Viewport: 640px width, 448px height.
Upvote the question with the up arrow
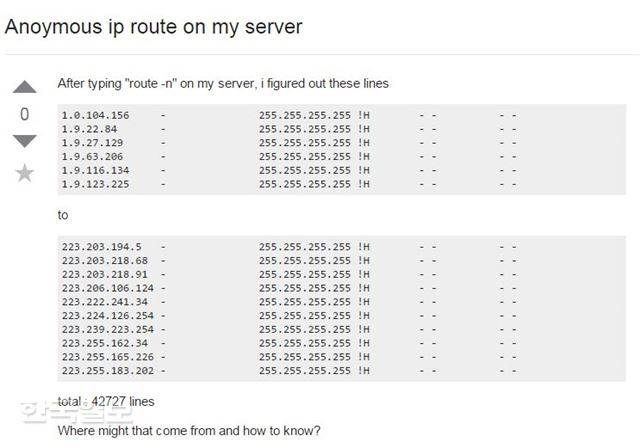coord(25,88)
